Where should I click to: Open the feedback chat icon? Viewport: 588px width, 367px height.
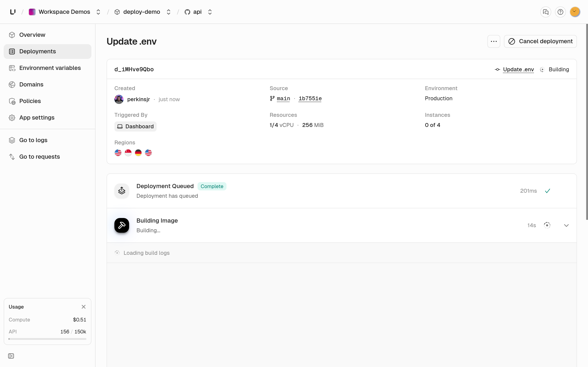point(546,12)
